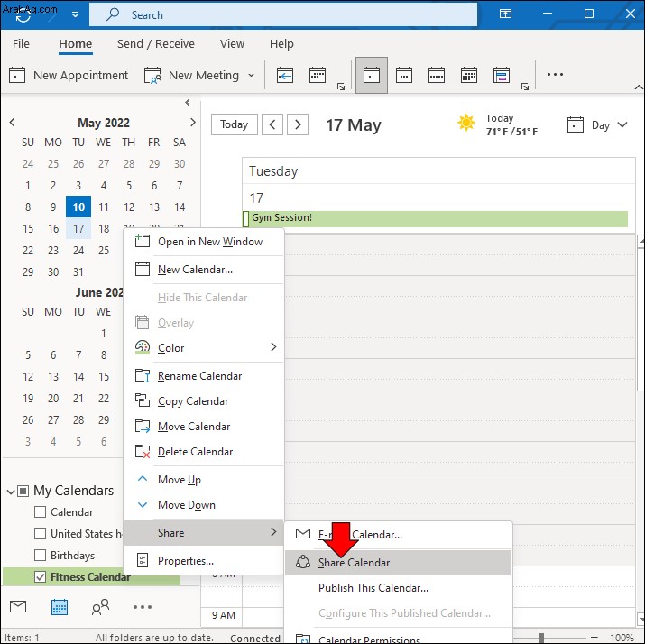Click the ribbon display options icon
The image size is (645, 644).
505,14
